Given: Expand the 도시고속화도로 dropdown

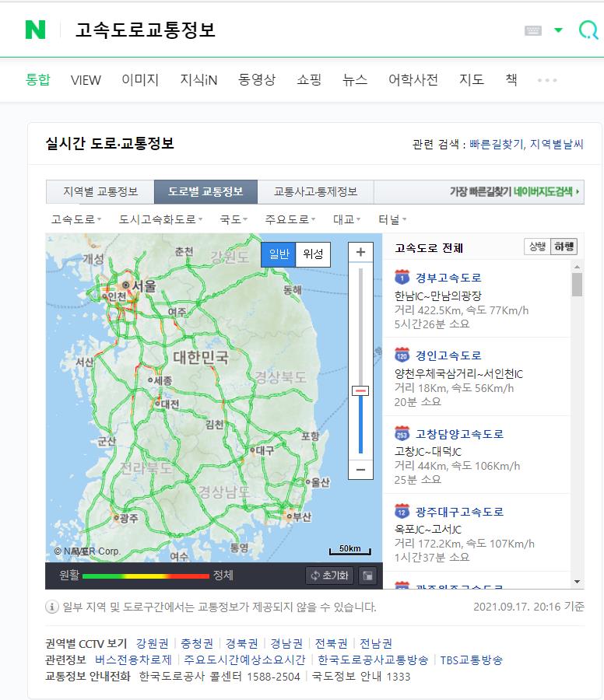Looking at the screenshot, I should click(x=160, y=219).
